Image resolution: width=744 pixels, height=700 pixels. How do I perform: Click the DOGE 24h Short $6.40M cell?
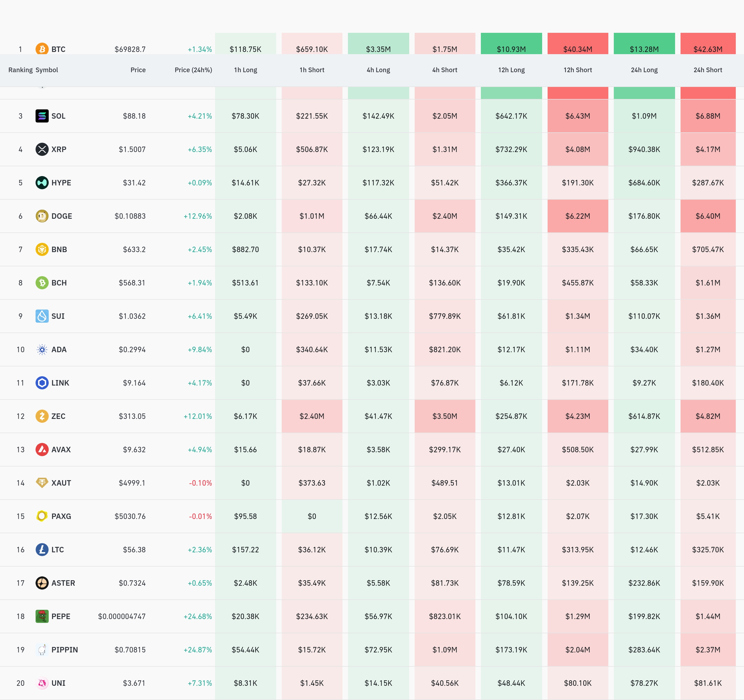[x=708, y=216]
